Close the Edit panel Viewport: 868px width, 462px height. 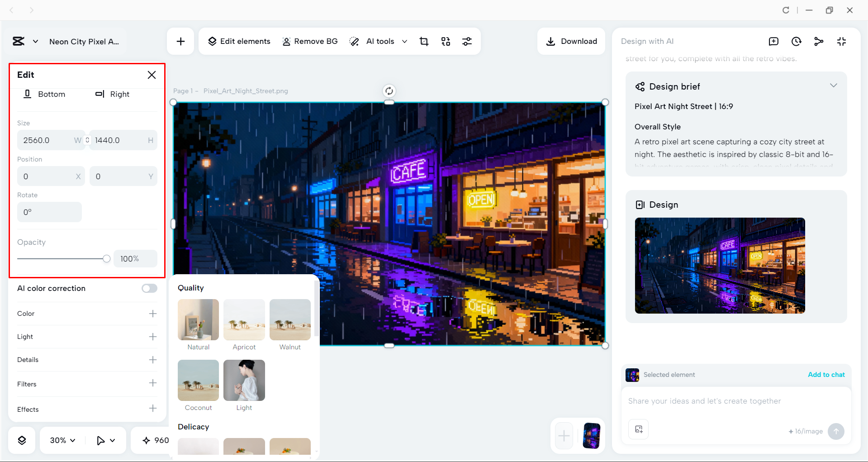pos(152,75)
